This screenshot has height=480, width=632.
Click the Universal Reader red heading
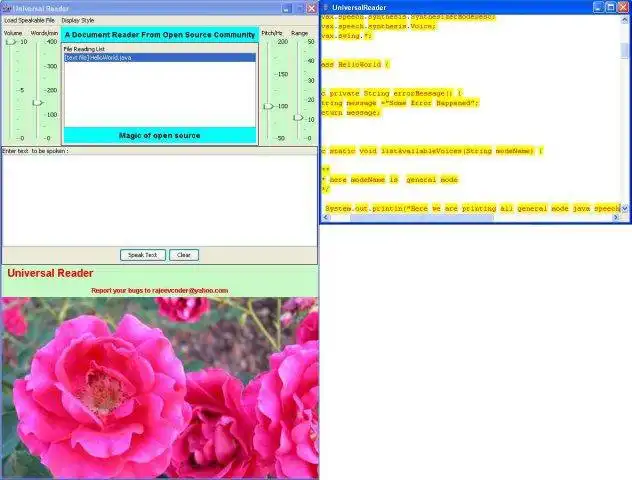50,273
